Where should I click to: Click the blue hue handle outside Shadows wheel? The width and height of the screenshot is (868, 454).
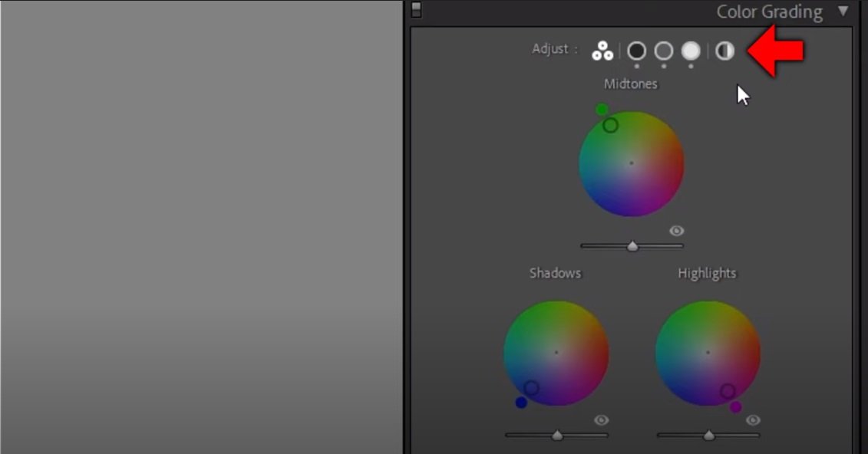click(521, 403)
